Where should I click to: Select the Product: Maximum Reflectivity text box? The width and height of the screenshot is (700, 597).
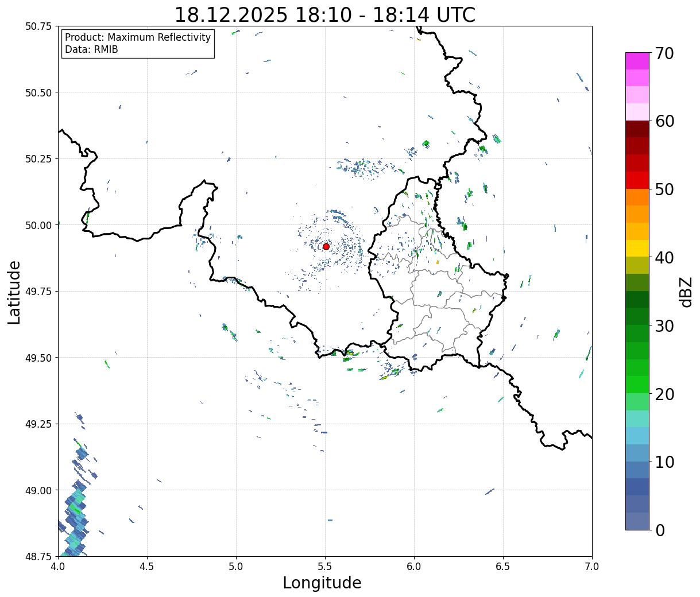click(x=138, y=44)
